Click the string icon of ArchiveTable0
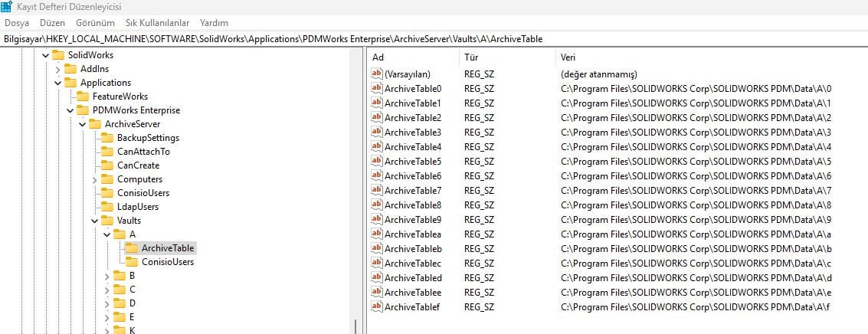 (x=376, y=88)
